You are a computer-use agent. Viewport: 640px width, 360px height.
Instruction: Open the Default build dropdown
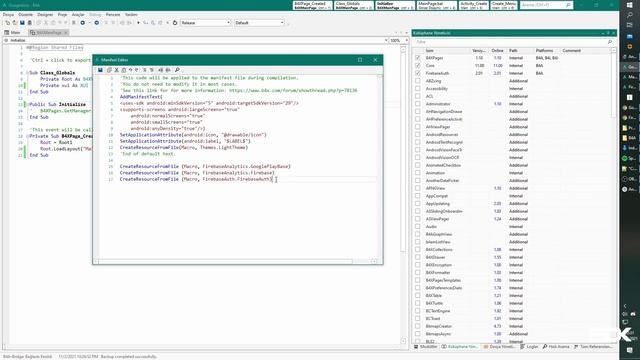click(x=259, y=23)
